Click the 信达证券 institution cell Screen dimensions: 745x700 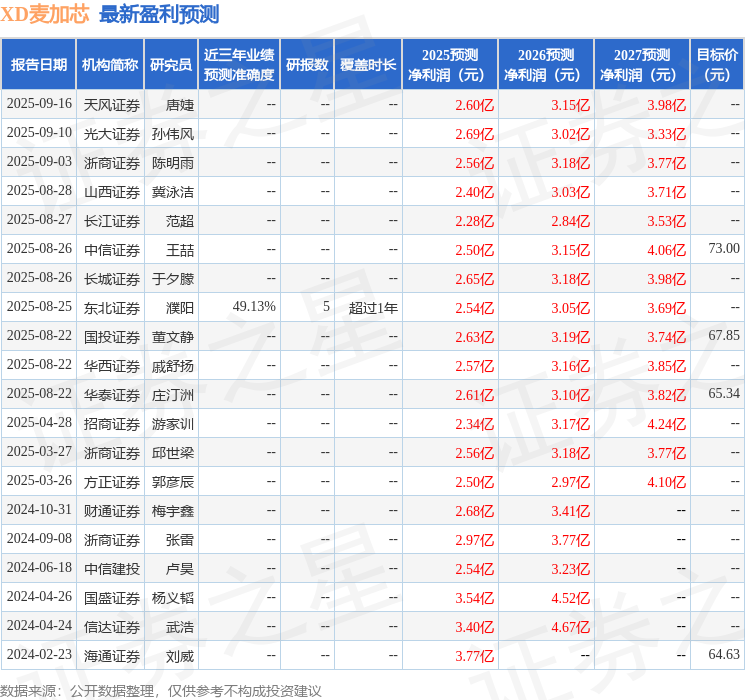(112, 627)
